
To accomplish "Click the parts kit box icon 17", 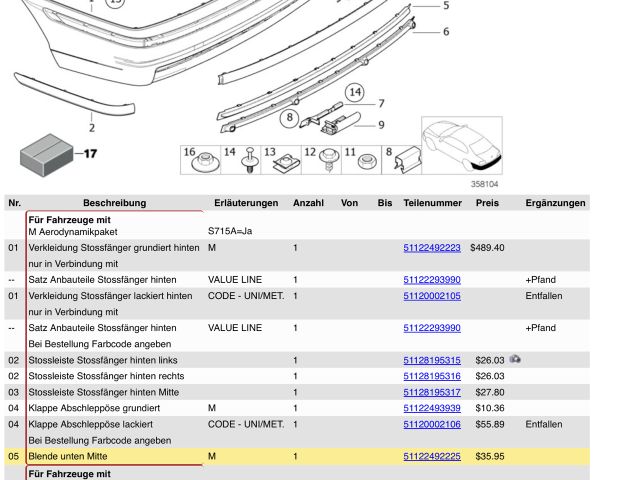I will [47, 152].
